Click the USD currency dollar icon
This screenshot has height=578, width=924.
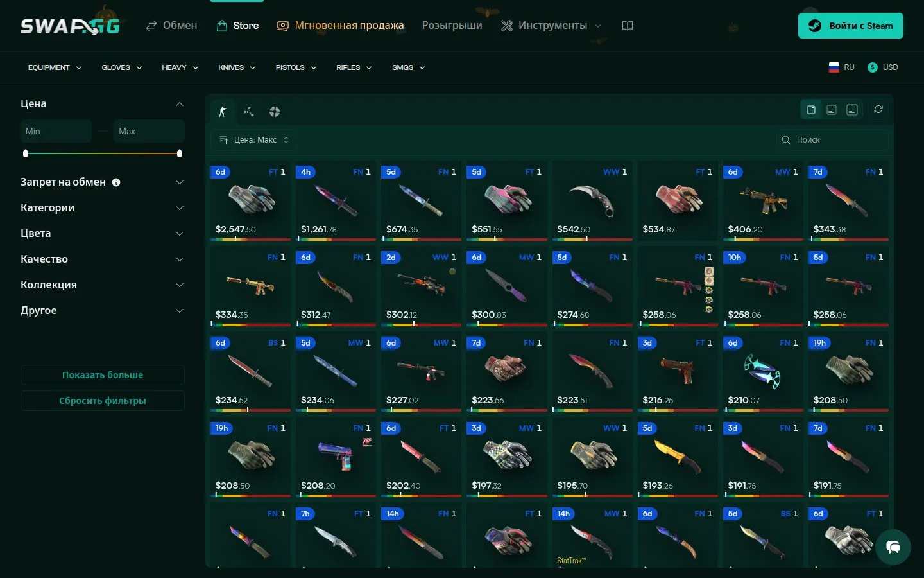click(873, 67)
